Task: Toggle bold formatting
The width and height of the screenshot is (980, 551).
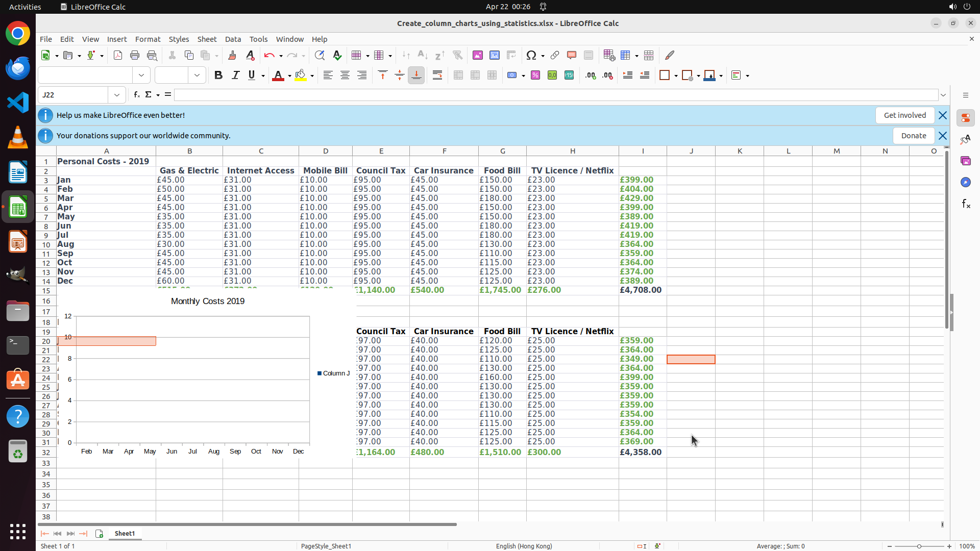Action: [x=218, y=76]
